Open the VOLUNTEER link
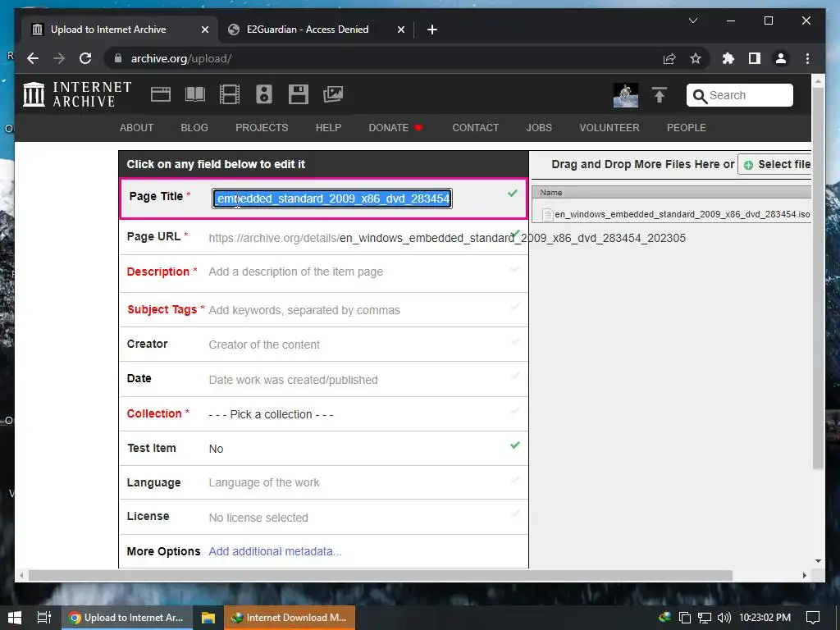 click(609, 127)
